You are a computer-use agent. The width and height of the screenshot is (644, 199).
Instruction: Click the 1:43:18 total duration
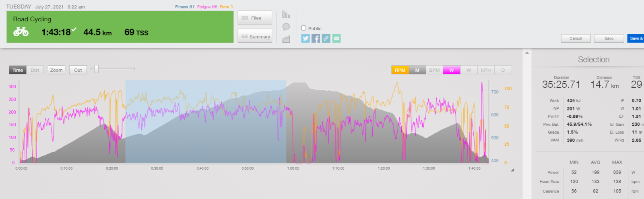56,32
